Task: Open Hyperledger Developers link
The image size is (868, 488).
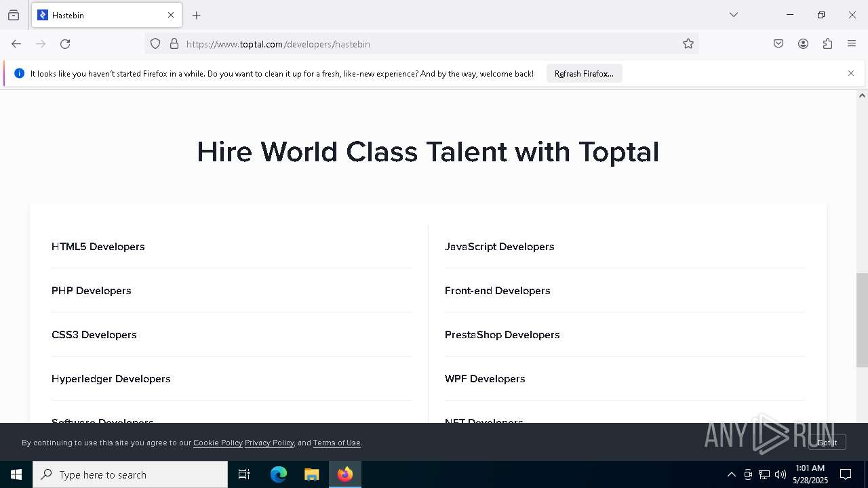Action: [x=111, y=379]
